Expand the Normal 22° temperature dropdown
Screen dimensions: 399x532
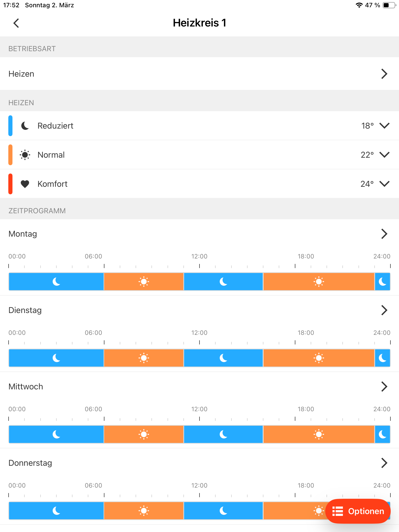[384, 155]
